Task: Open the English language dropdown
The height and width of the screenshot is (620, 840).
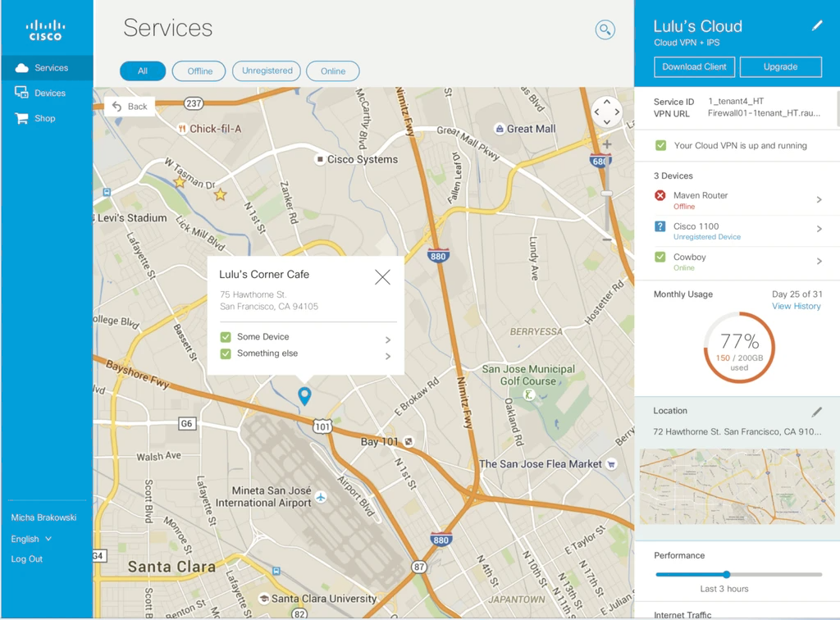Action: pos(31,539)
